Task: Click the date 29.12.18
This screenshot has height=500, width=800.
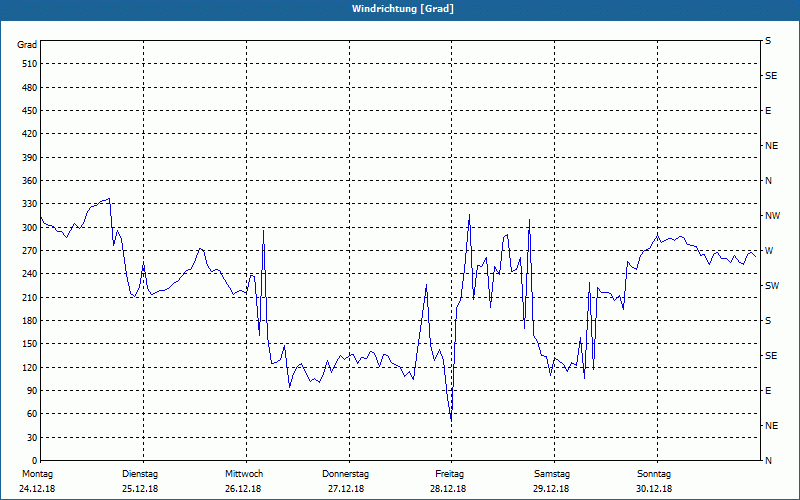Action: tap(551, 489)
